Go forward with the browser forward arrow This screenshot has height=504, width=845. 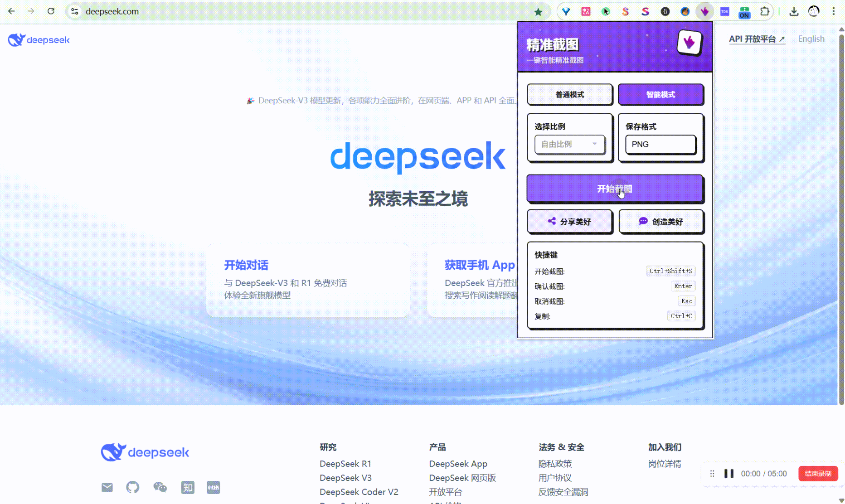pyautogui.click(x=31, y=11)
